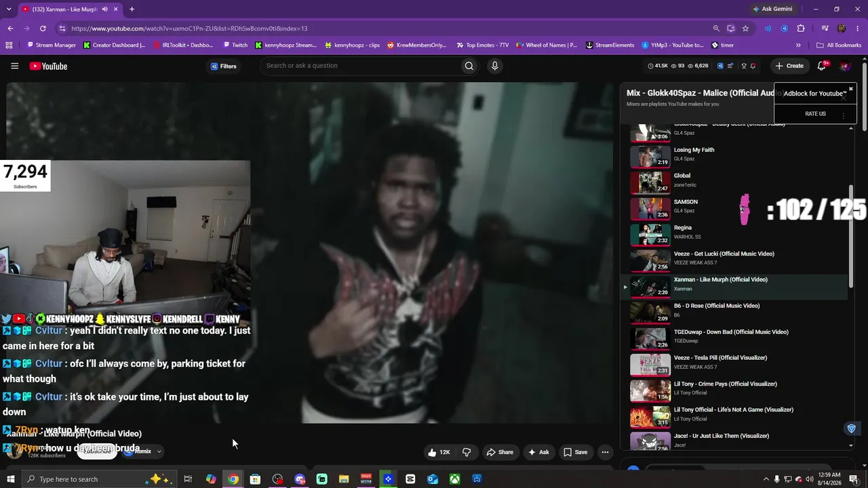
Task: Click the Ask button below the video
Action: [x=538, y=452]
